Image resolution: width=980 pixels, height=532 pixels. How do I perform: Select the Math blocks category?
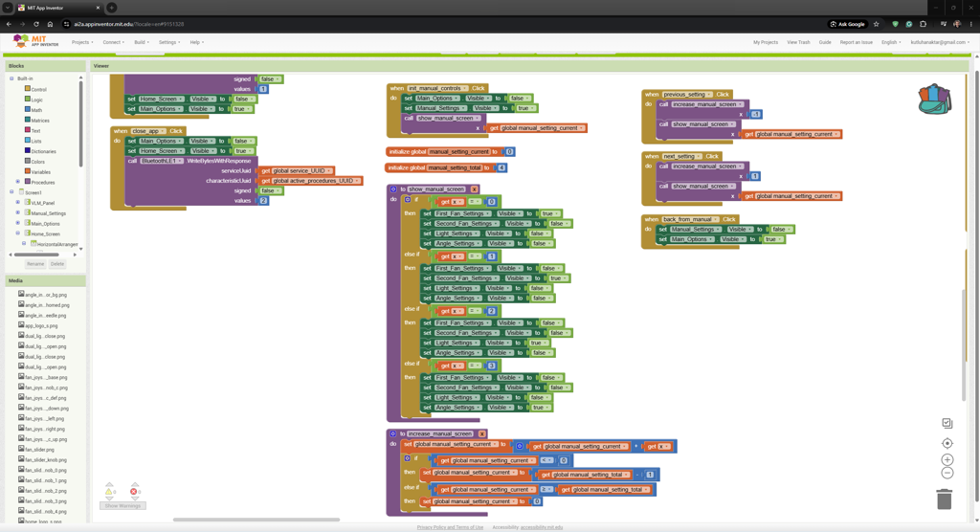click(x=33, y=110)
